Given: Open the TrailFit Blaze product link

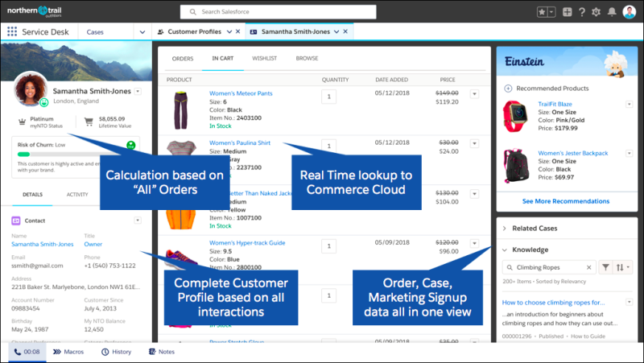Looking at the screenshot, I should point(555,104).
